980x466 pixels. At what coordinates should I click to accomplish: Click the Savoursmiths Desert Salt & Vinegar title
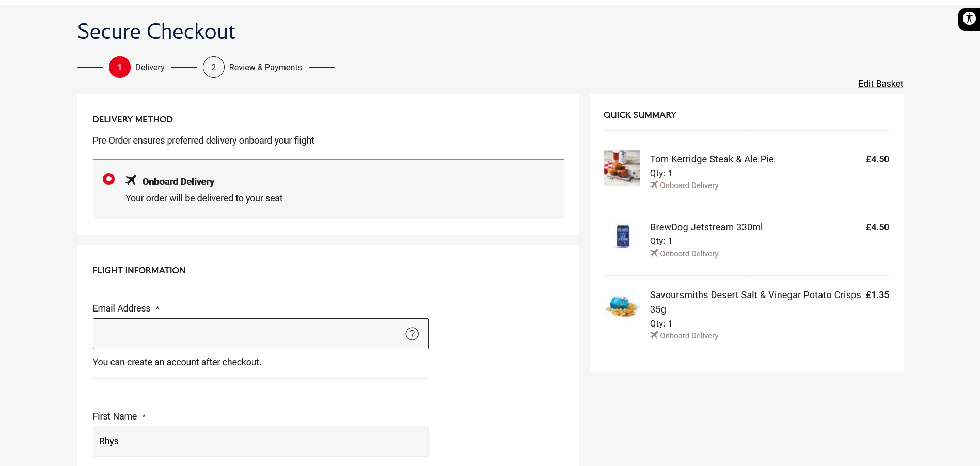click(x=755, y=295)
